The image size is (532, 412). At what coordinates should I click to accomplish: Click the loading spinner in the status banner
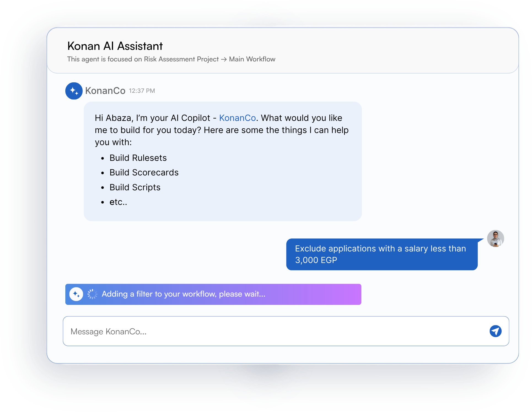coord(92,294)
